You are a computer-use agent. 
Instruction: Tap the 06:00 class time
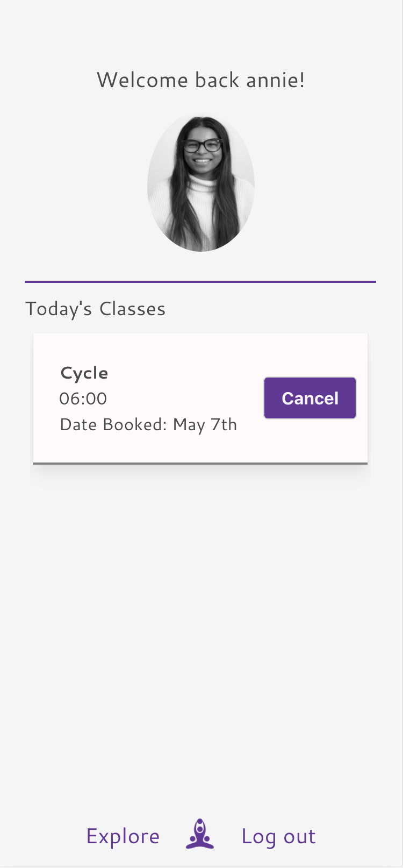click(x=83, y=399)
